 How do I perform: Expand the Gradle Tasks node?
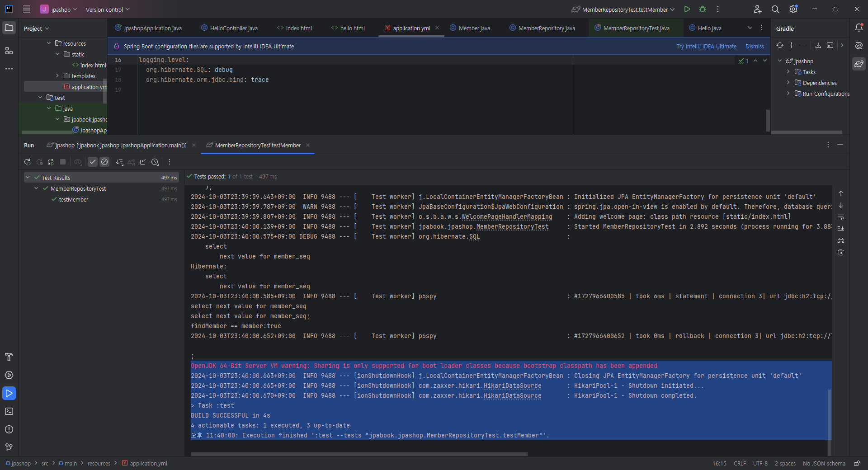coord(788,72)
